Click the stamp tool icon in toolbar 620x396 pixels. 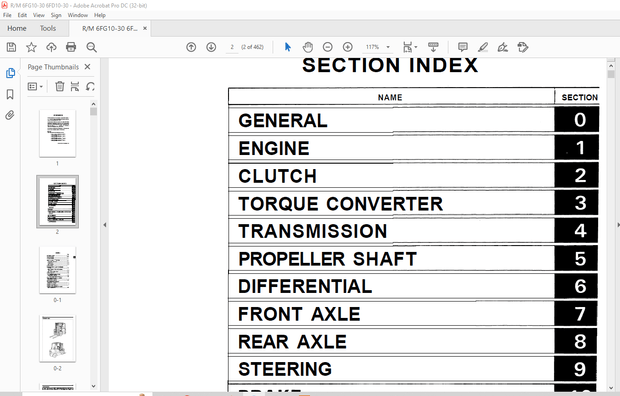pos(523,47)
